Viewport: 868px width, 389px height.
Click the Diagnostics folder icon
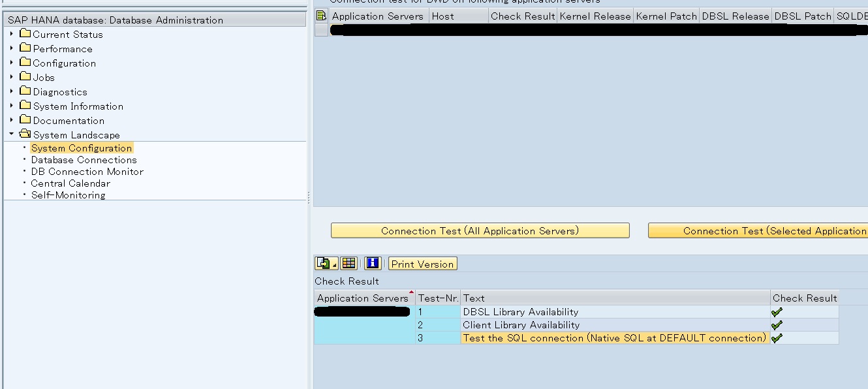pos(25,91)
